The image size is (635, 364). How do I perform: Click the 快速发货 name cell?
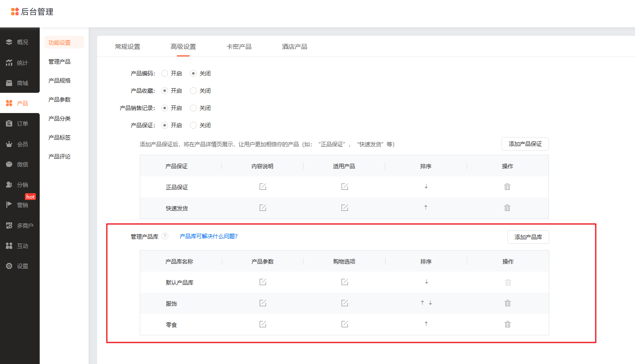point(177,208)
